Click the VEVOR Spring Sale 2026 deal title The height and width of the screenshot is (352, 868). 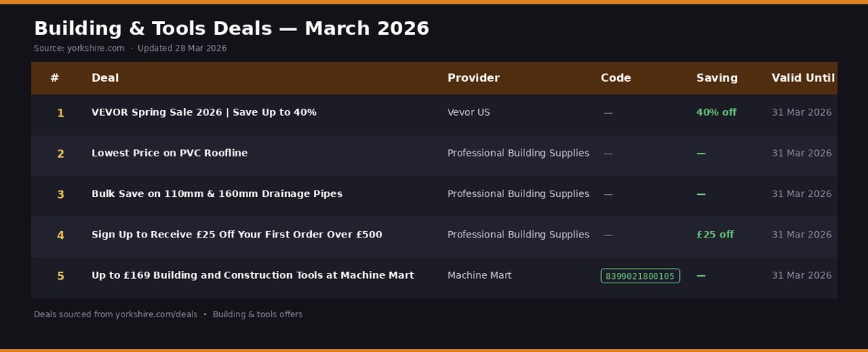pos(204,113)
